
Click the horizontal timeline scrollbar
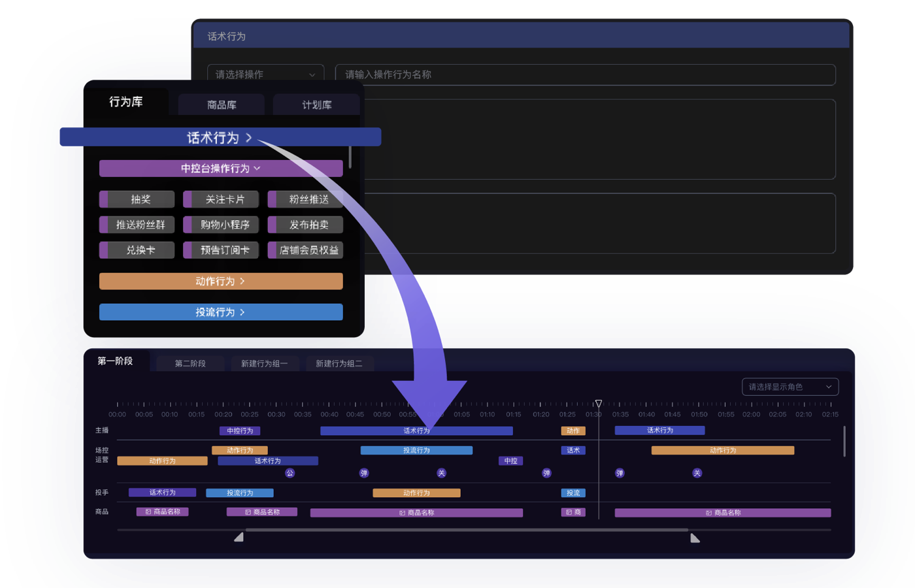point(467,530)
